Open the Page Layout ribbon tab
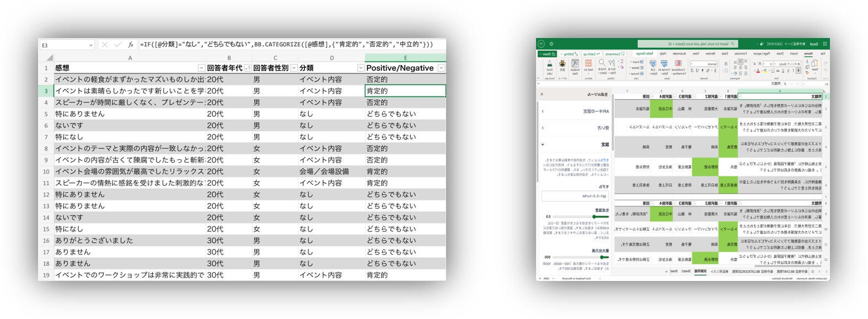The image size is (868, 319). (x=762, y=53)
